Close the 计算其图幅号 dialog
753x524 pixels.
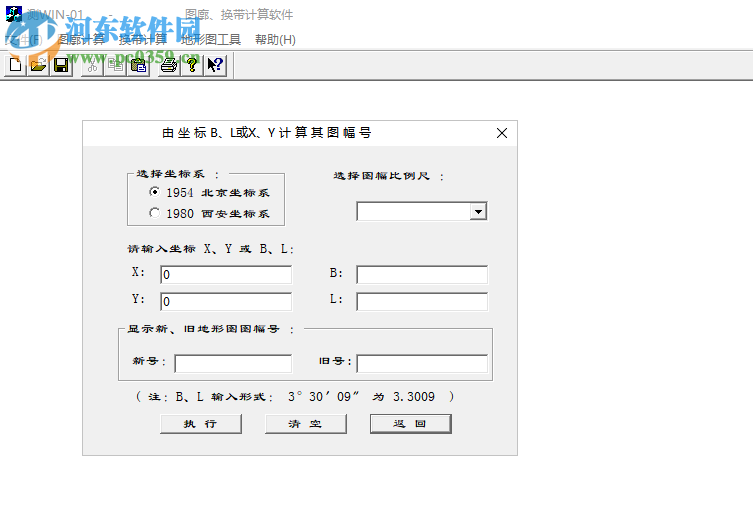click(502, 133)
